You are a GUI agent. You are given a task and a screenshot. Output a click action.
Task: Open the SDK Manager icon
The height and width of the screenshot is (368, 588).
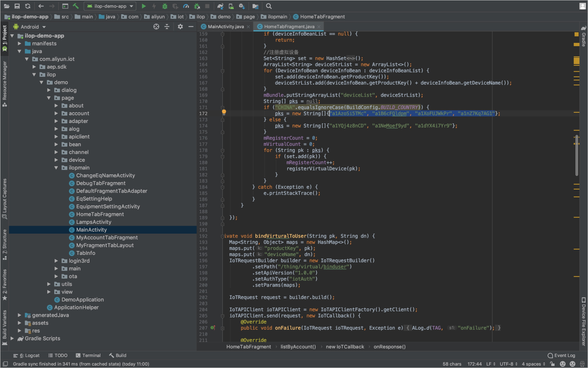coord(242,6)
